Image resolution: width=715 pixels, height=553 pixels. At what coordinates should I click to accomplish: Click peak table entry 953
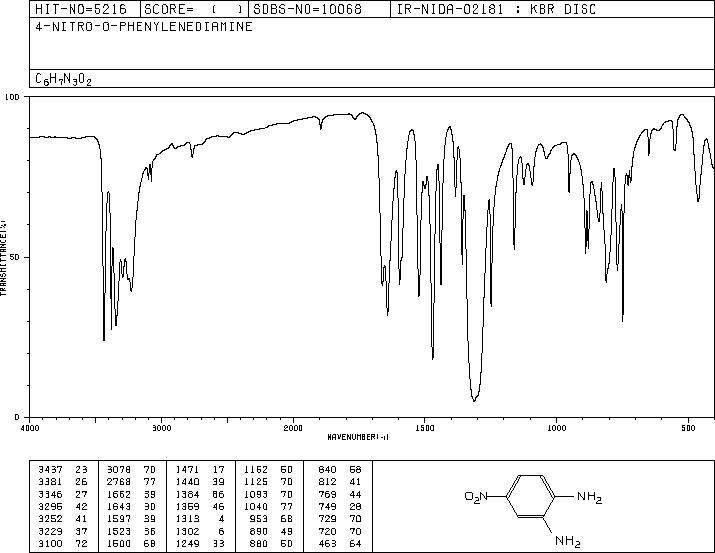259,519
